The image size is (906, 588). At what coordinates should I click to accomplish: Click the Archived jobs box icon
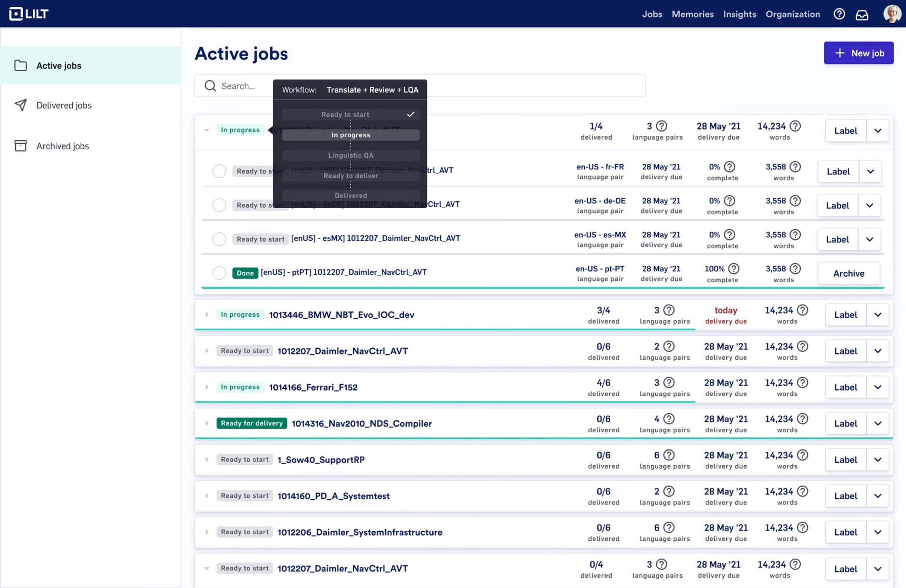click(x=20, y=146)
